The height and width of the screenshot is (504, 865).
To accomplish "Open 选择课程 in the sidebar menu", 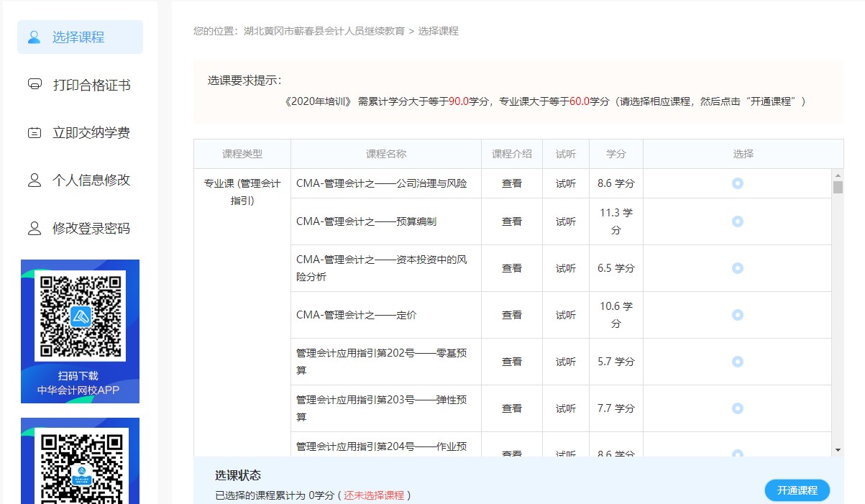I will coord(80,37).
